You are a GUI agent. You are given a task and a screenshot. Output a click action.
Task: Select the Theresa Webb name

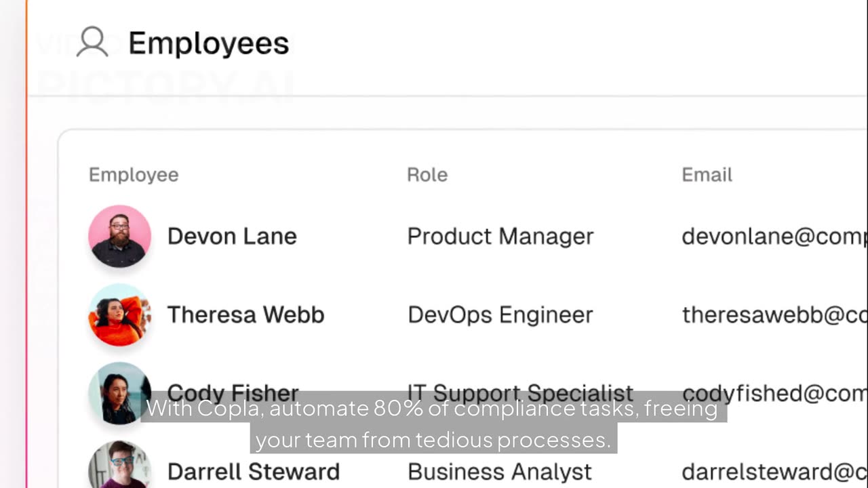tap(245, 314)
